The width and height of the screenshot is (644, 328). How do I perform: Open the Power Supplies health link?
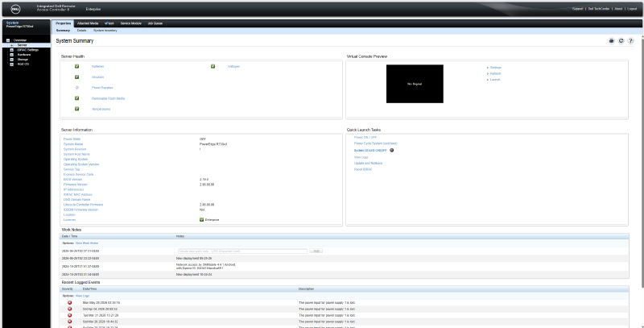(x=102, y=88)
